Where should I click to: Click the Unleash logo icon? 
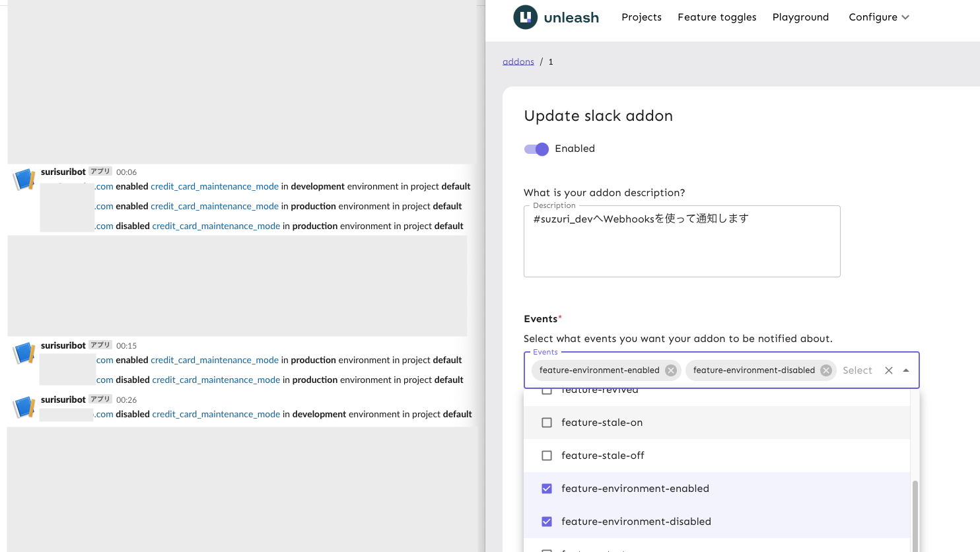pyautogui.click(x=524, y=18)
